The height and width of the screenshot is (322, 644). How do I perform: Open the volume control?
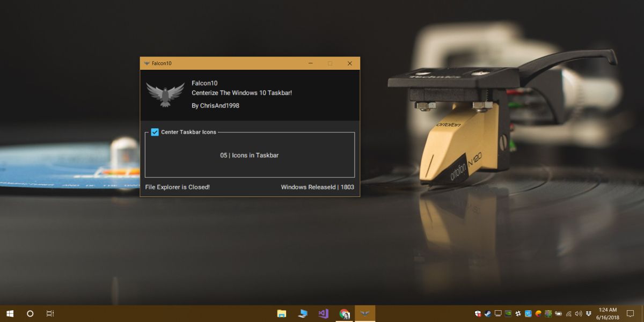pos(579,313)
